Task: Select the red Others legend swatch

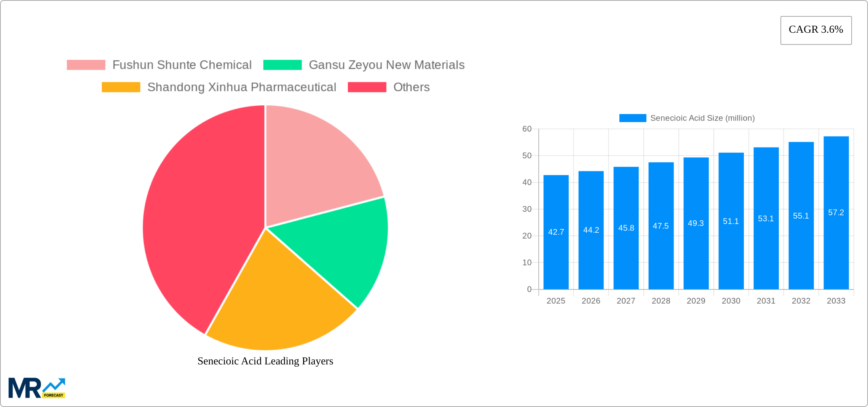Action: (x=366, y=87)
